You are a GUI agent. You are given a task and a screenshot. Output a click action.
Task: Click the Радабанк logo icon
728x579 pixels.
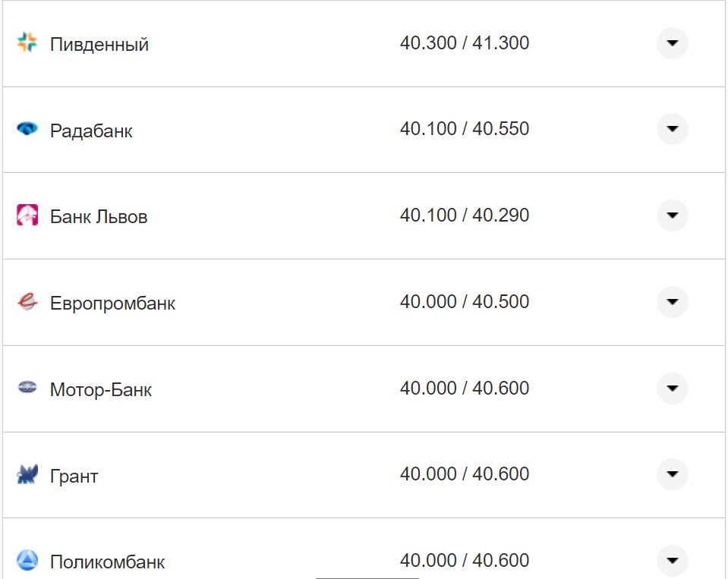coord(27,130)
